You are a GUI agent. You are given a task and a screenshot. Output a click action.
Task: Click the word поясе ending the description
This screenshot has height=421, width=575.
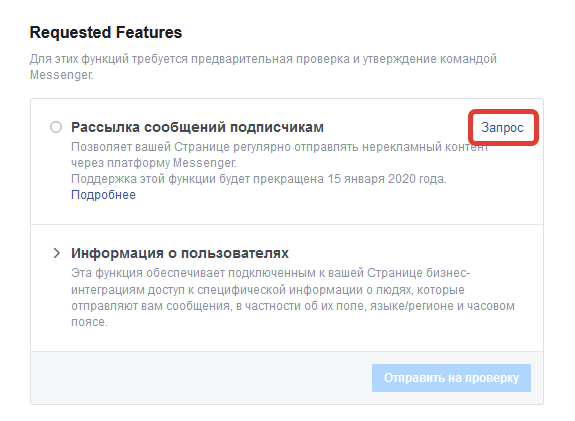coord(88,322)
